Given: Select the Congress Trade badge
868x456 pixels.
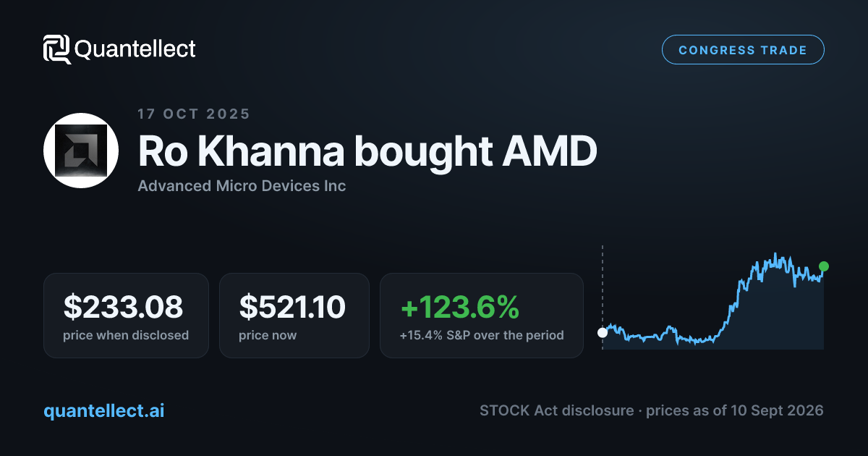Looking at the screenshot, I should click(x=743, y=50).
